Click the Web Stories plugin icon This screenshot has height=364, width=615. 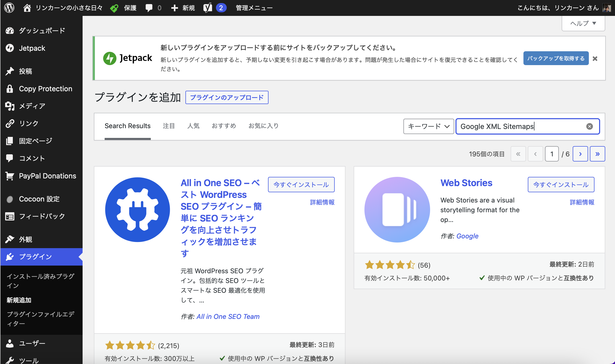click(397, 210)
